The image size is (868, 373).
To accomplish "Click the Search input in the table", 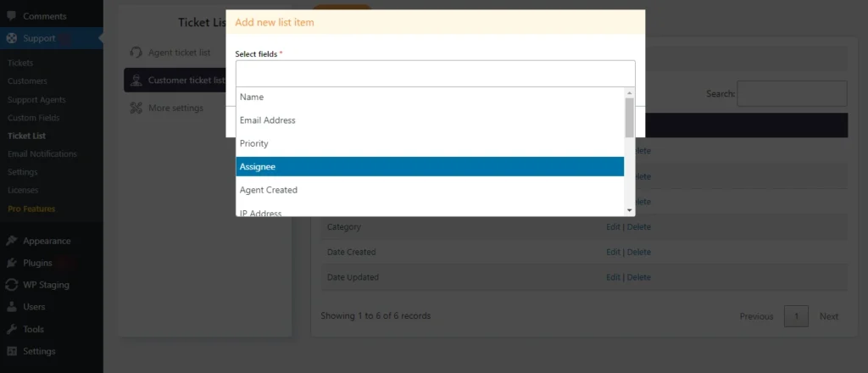I will (x=792, y=93).
